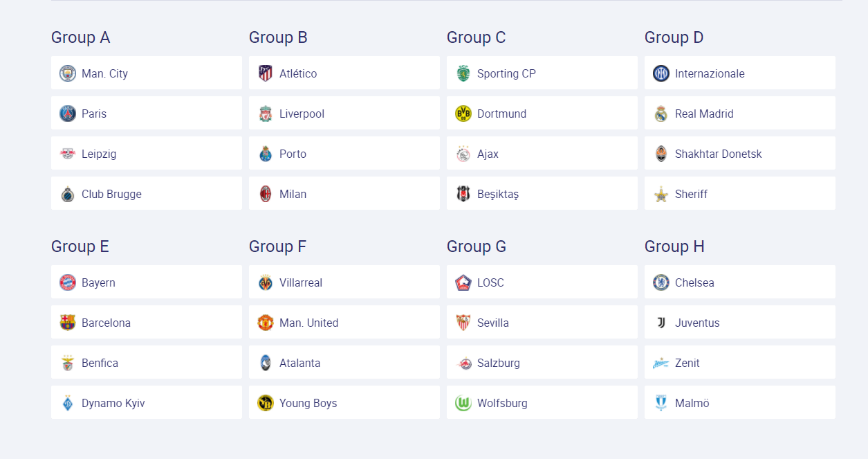Click the Manchester City crest icon
The image size is (868, 459).
pyautogui.click(x=67, y=73)
